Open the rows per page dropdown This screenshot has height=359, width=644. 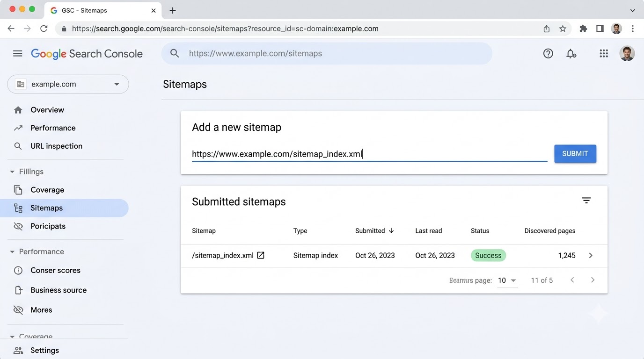pos(507,280)
